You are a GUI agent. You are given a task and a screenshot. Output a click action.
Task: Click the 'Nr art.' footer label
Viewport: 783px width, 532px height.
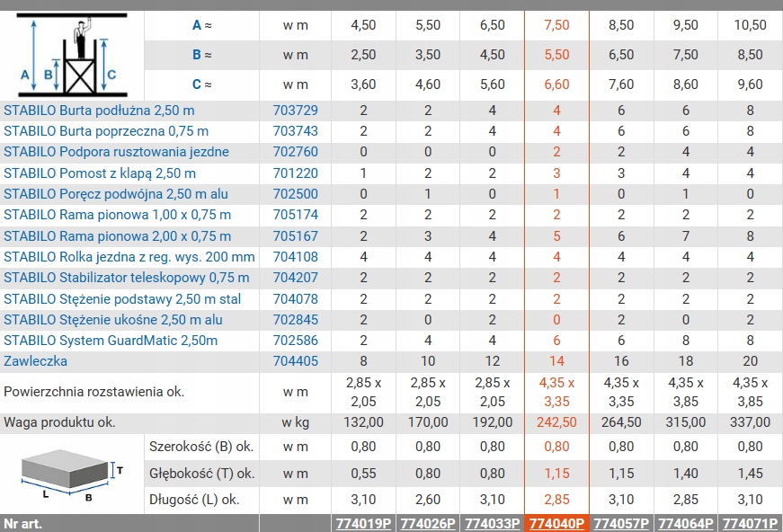pos(23,524)
